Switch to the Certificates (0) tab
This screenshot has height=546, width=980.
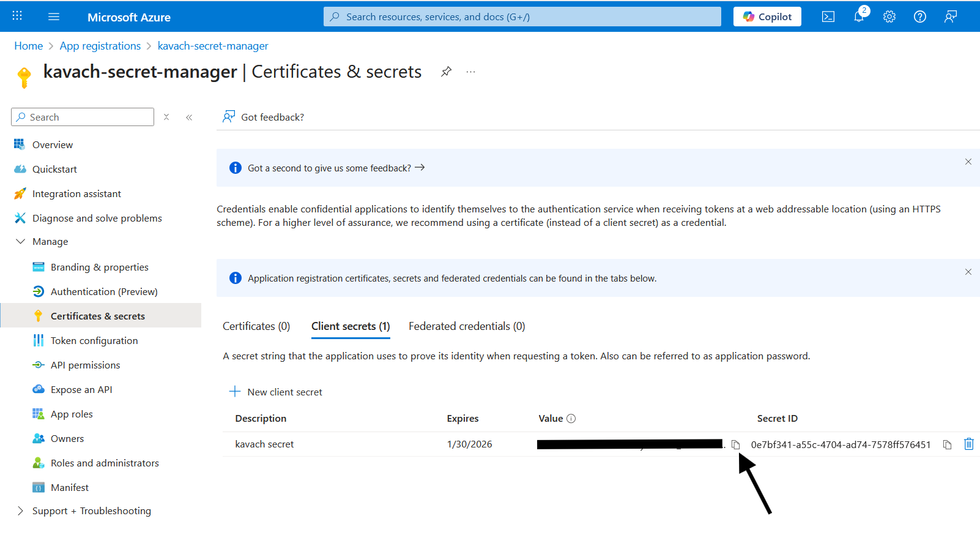click(256, 326)
